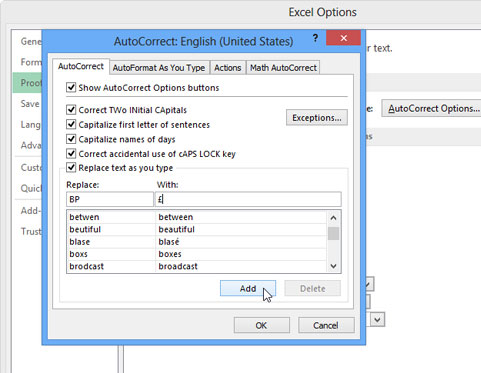Click the broadcast replacement text
The image size is (481, 373).
178,266
